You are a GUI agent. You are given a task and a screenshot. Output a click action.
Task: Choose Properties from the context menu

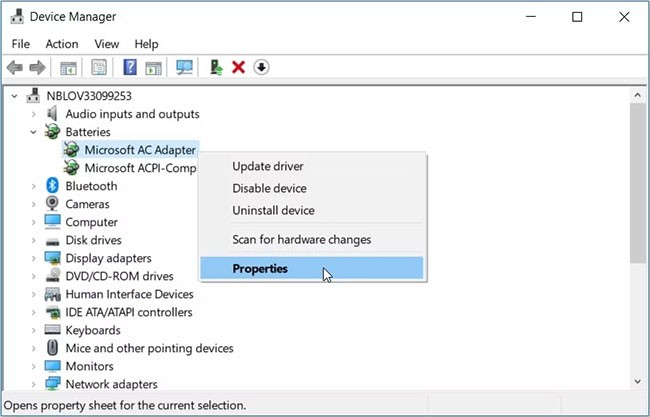click(x=260, y=268)
